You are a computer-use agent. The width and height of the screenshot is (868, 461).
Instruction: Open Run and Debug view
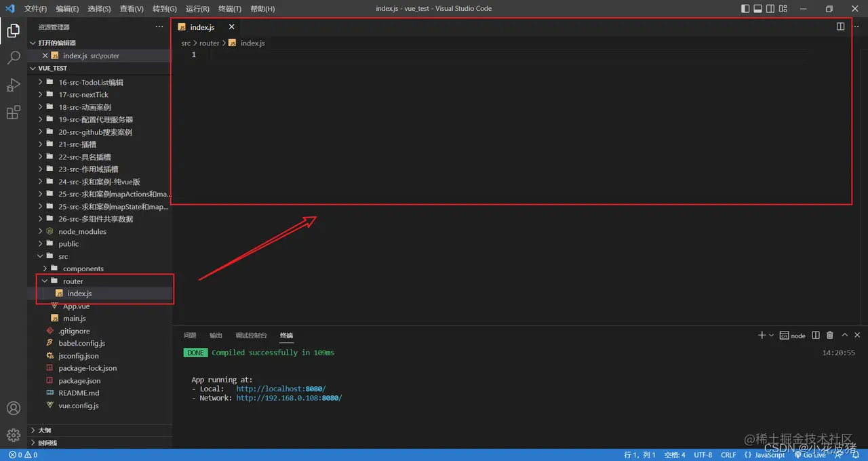coord(13,85)
